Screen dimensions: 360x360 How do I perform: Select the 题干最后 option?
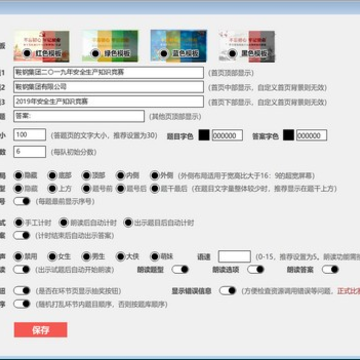pyautogui.click(x=155, y=189)
